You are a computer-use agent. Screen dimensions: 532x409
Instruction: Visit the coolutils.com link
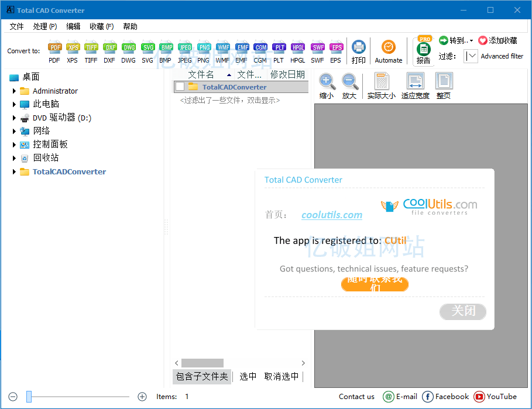(331, 215)
